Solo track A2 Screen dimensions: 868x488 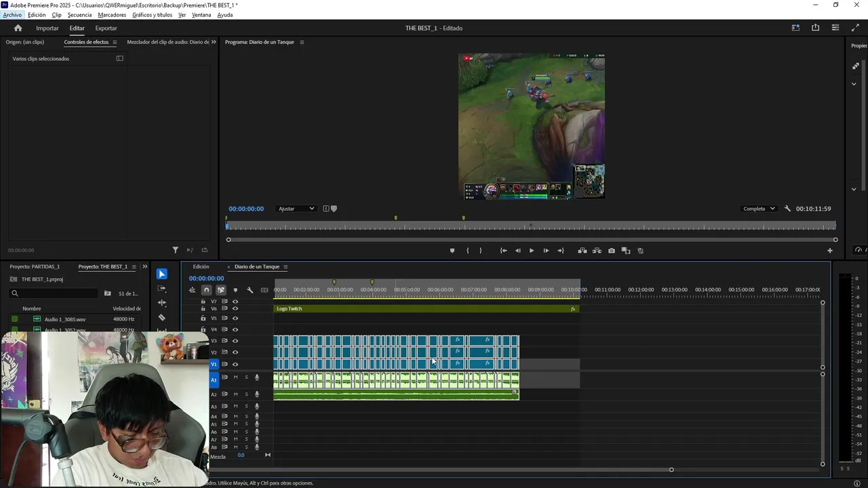coord(246,394)
